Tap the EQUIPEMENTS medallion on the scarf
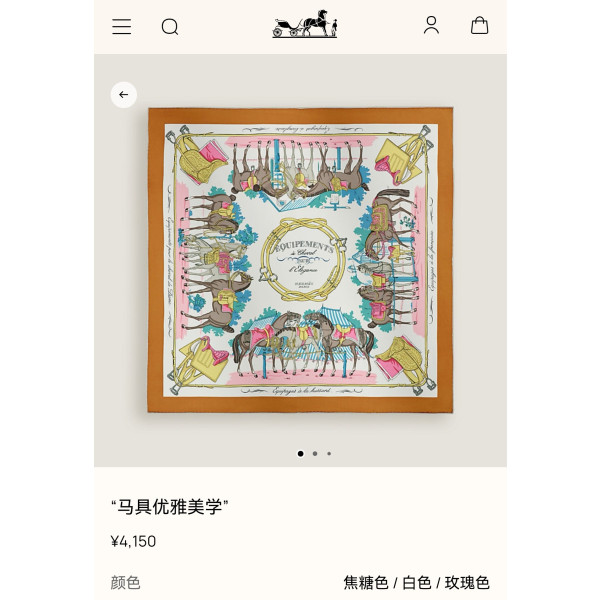Image resolution: width=600 pixels, height=600 pixels. point(303,260)
